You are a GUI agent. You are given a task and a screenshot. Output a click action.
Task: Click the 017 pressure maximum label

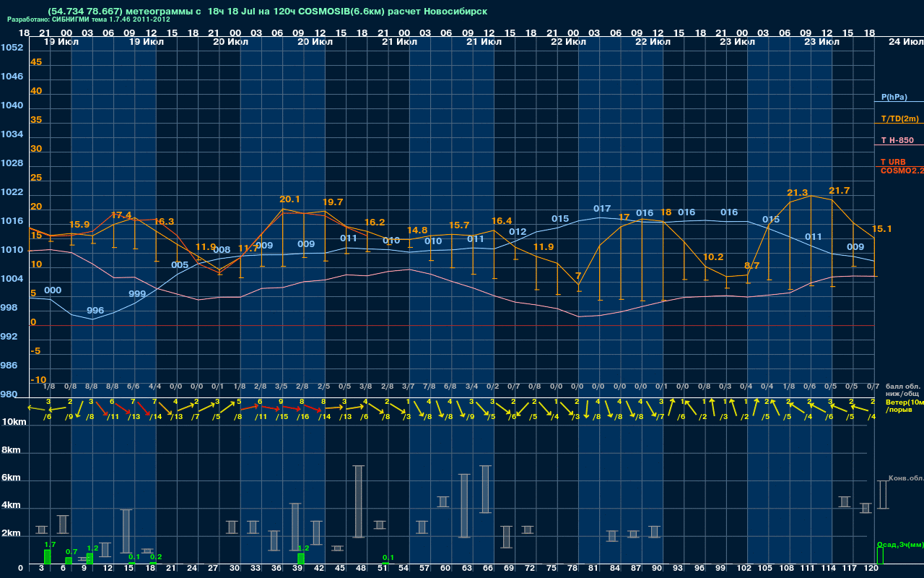(x=602, y=209)
